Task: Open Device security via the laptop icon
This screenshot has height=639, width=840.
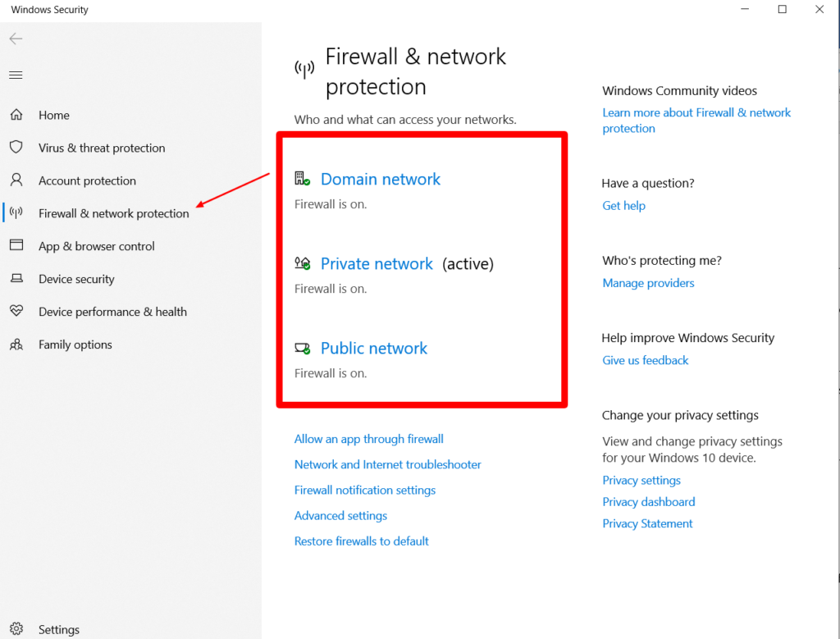Action: (17, 279)
